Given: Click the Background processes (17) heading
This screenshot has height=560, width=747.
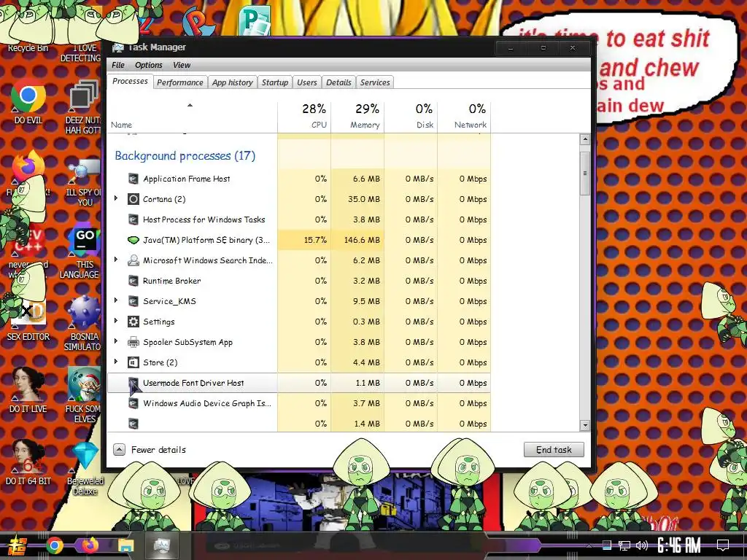Looking at the screenshot, I should (185, 156).
